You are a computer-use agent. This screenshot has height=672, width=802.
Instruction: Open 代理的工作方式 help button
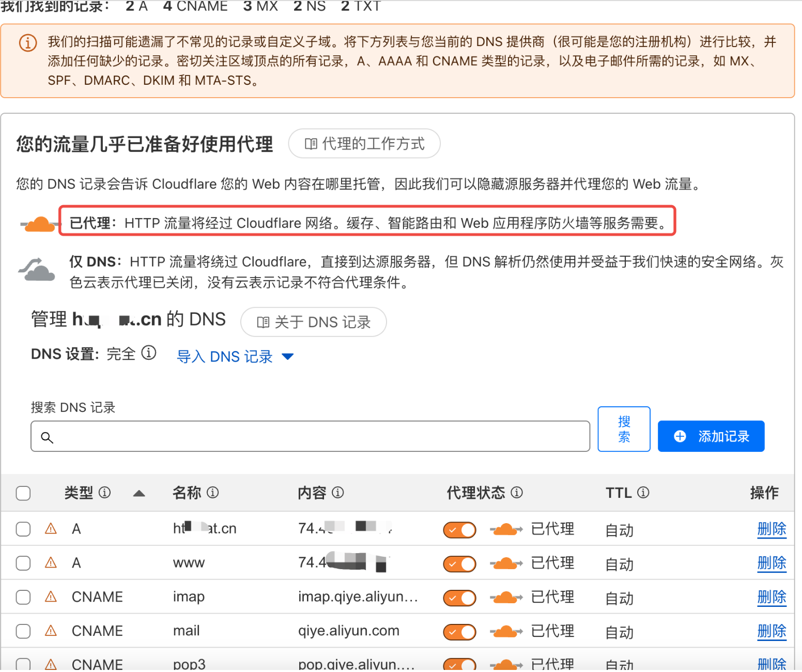tap(364, 144)
